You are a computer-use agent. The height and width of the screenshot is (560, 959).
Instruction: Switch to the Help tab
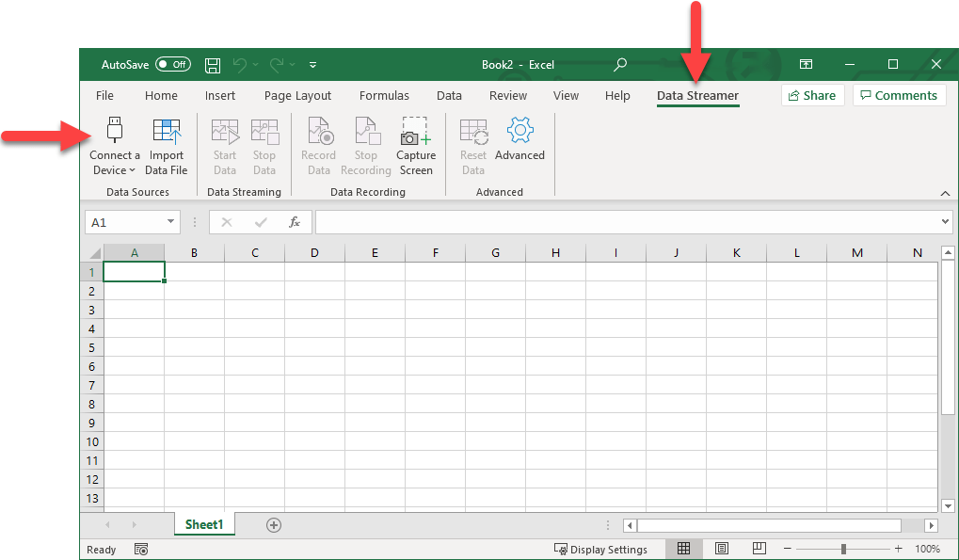click(x=617, y=95)
